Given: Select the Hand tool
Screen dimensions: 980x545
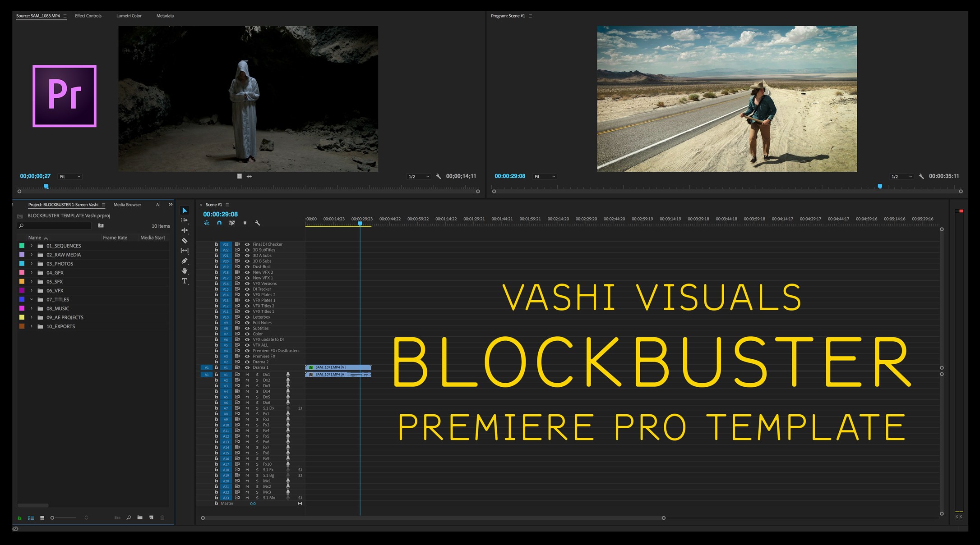Looking at the screenshot, I should pyautogui.click(x=185, y=270).
